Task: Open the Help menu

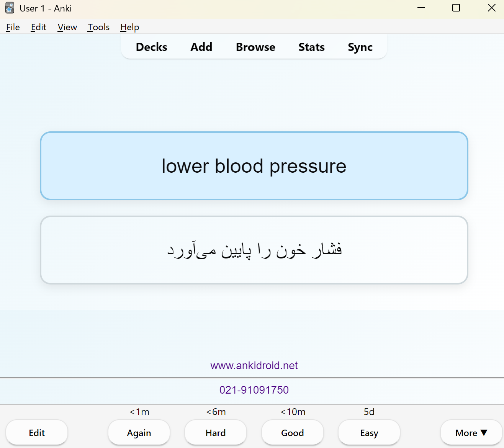Action: click(x=130, y=27)
